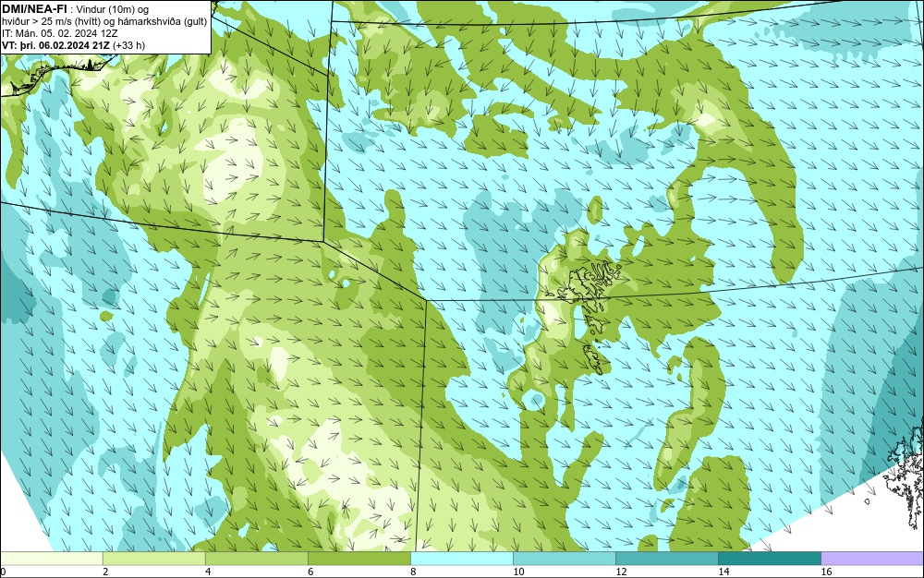Click the purple legend swatch above 16
Image resolution: width=924 pixels, height=578 pixels.
point(872,558)
